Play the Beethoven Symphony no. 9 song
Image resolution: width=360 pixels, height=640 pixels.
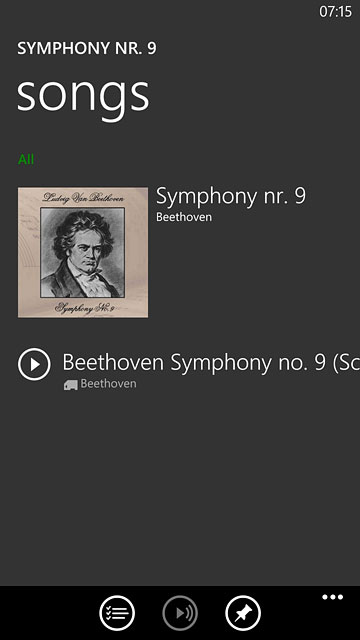point(34,364)
